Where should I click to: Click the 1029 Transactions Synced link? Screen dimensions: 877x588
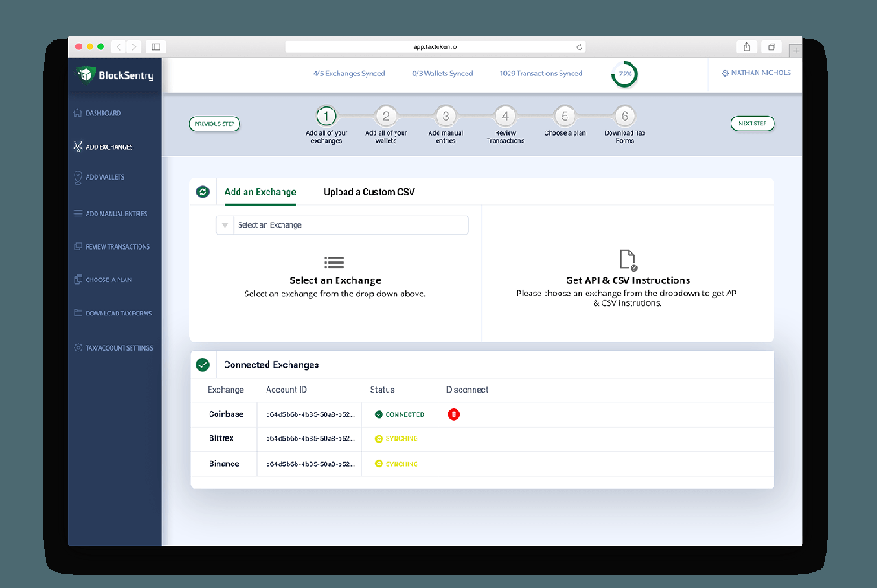point(541,74)
